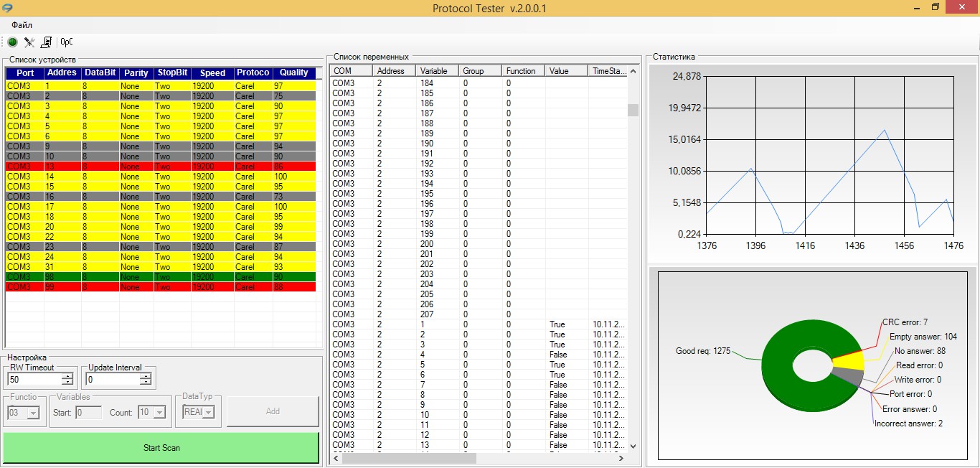Click the down arrow of variables list scrollbar

633,446
